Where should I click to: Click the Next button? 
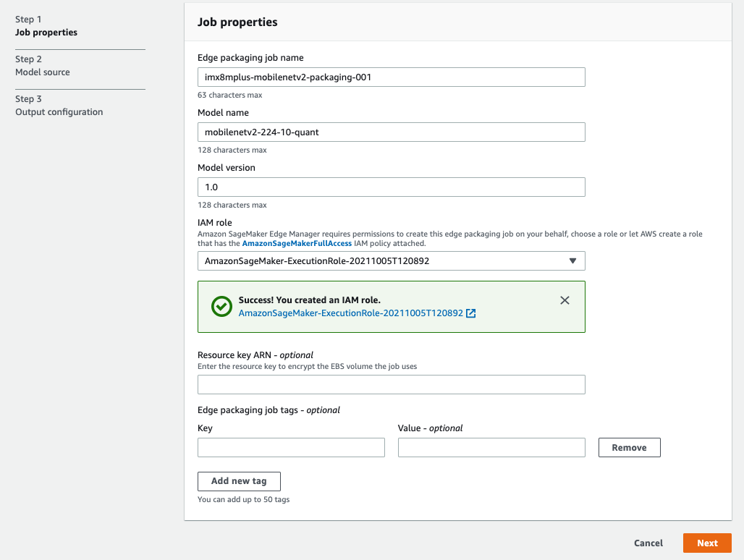click(707, 543)
